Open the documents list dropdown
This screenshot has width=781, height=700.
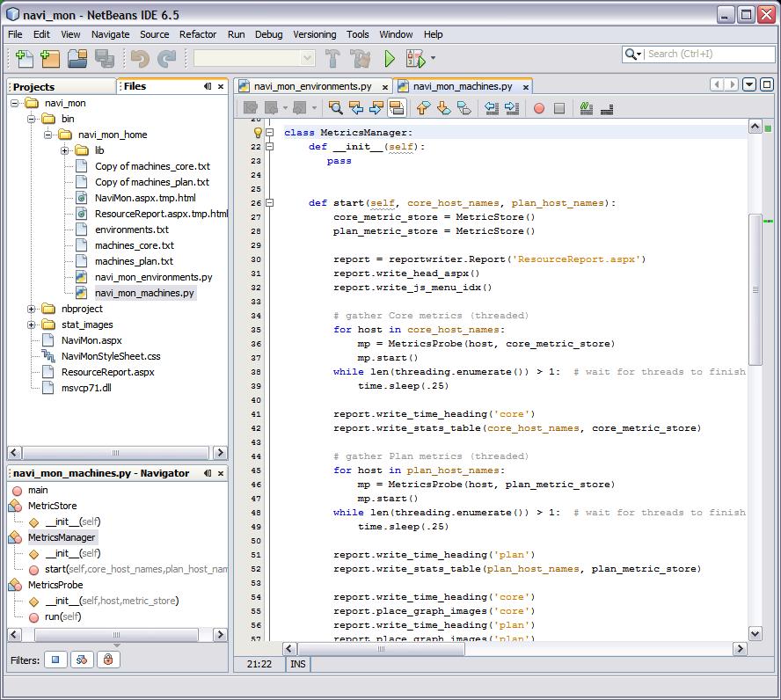coord(749,84)
